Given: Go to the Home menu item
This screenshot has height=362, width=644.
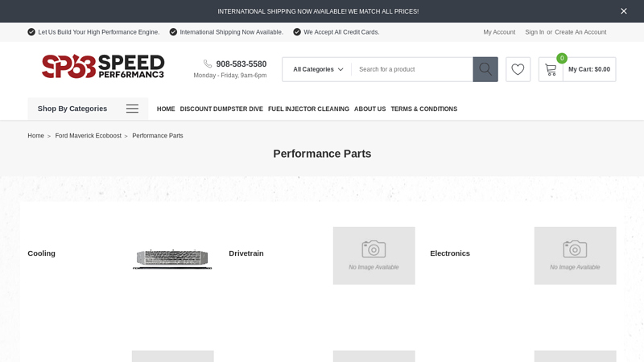Looking at the screenshot, I should 166,109.
